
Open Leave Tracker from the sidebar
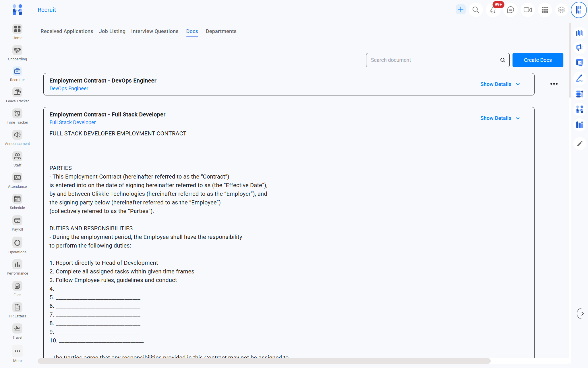coord(17,93)
